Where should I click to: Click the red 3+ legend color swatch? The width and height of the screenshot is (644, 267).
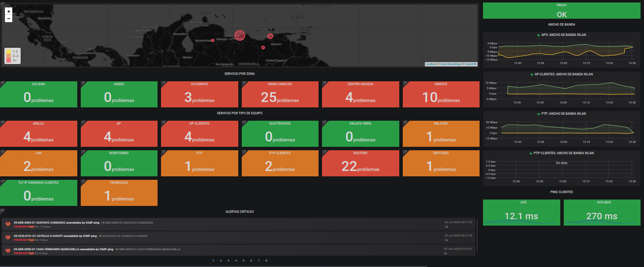[x=8, y=61]
